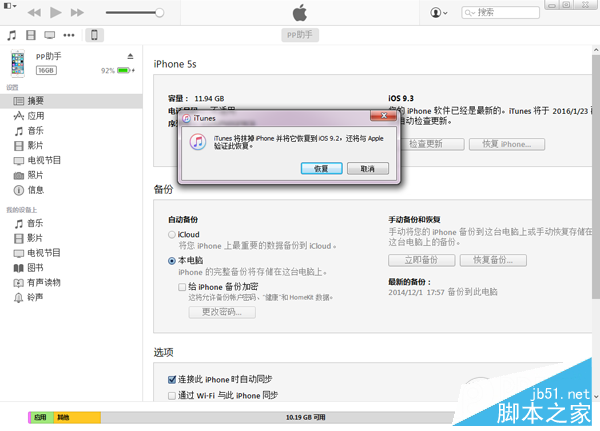Select the iCloud backup radio button
The height and width of the screenshot is (431, 600).
(172, 235)
